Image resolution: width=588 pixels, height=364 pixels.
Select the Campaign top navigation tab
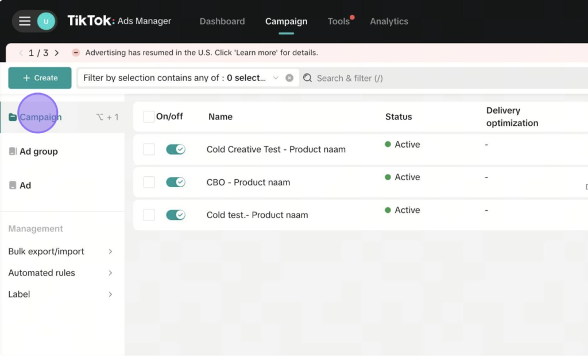286,21
